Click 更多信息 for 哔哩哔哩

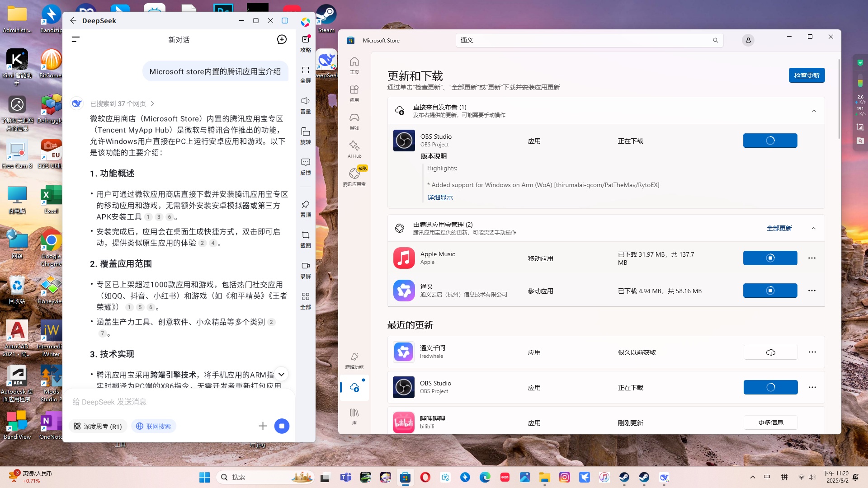tap(770, 422)
